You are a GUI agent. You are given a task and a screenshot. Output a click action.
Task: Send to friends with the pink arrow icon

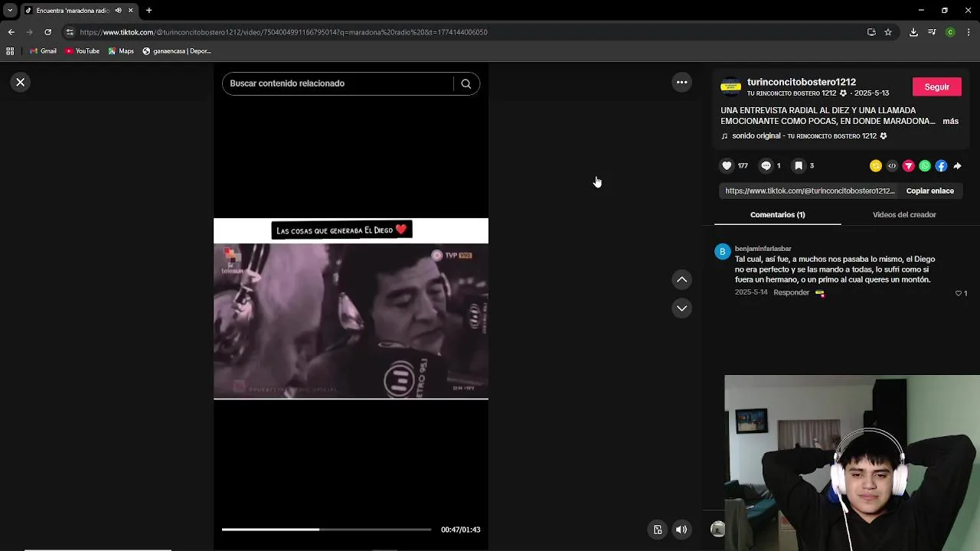coord(909,166)
